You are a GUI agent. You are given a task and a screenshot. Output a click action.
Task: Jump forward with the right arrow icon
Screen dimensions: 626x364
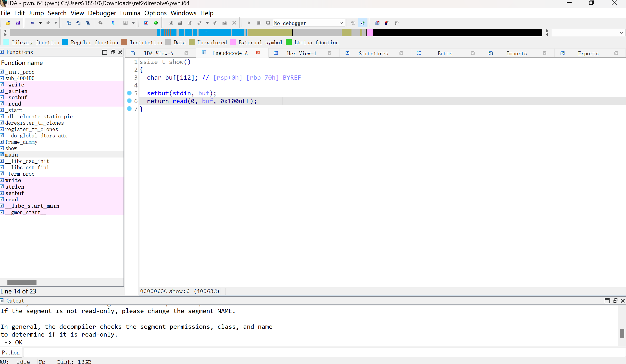click(48, 23)
